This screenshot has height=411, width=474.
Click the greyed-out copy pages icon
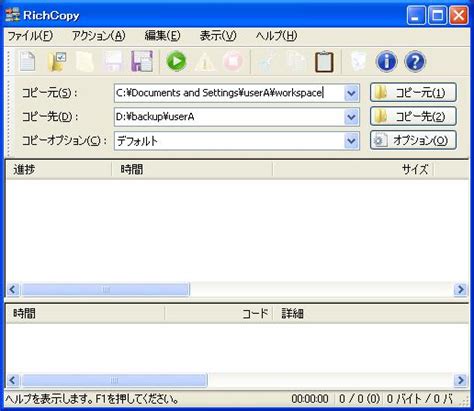pos(296,62)
